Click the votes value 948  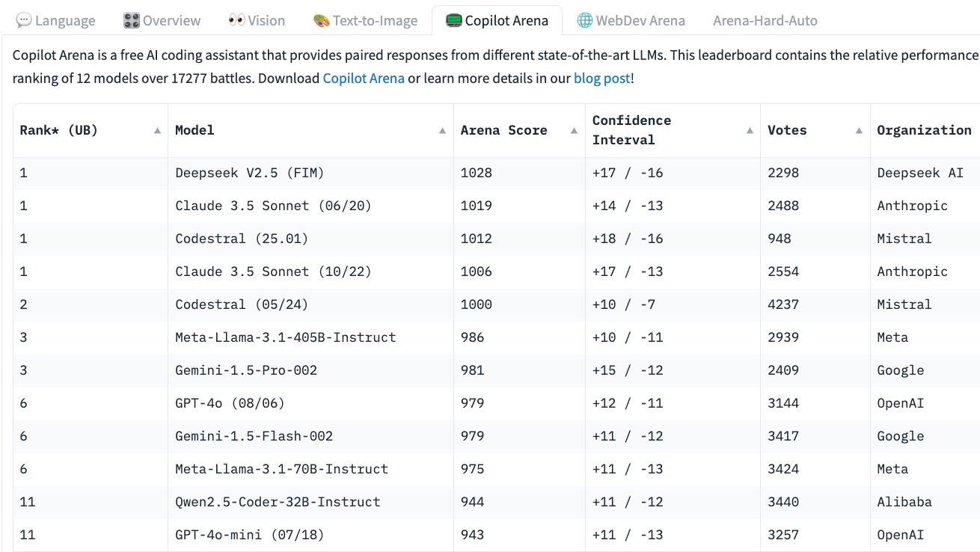point(780,239)
